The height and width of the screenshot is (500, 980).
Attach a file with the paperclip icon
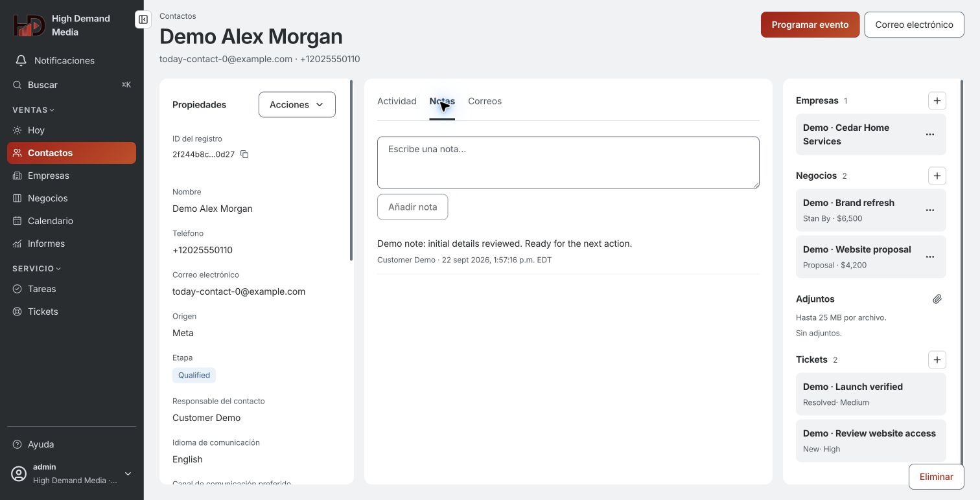click(937, 299)
